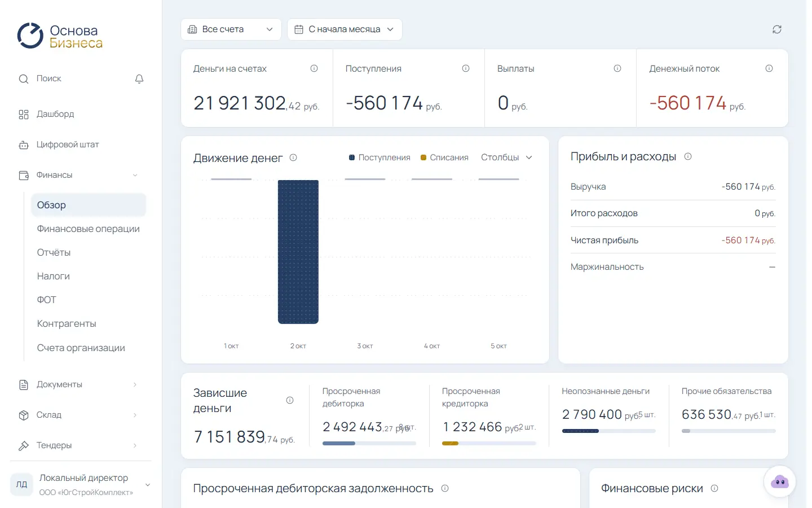Show info icon for Поступления card
This screenshot has height=508, width=812.
466,68
